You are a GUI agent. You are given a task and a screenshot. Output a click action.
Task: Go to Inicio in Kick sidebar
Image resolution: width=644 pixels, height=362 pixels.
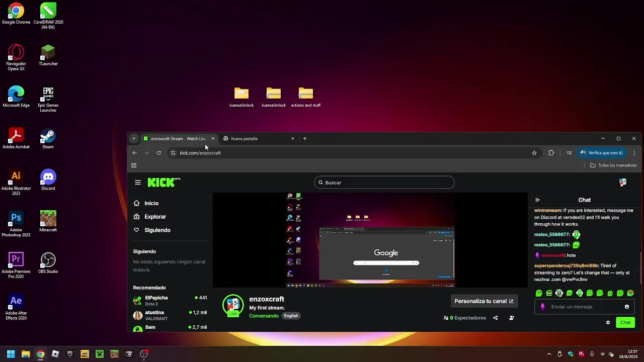click(151, 203)
